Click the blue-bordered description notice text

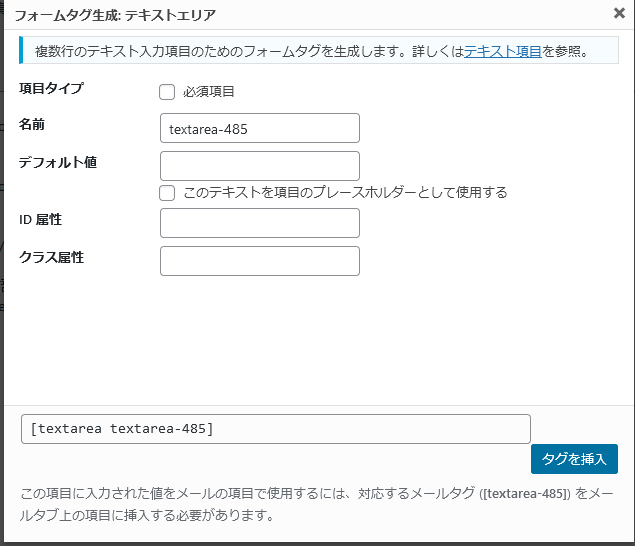click(x=240, y=51)
